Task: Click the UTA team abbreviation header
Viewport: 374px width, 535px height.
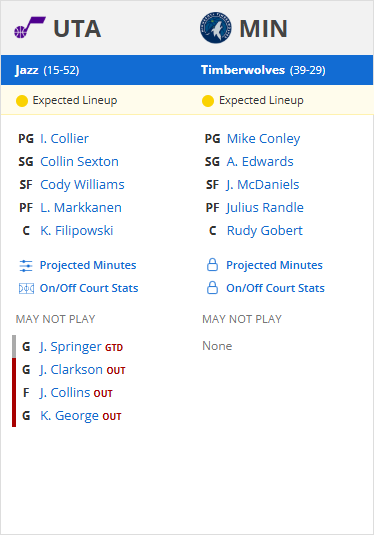Action: (77, 28)
